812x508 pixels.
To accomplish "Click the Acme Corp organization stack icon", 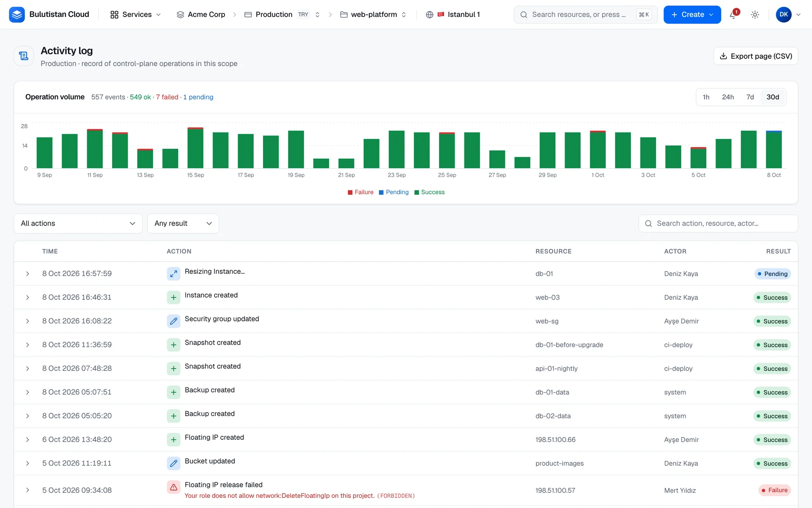I will [180, 14].
